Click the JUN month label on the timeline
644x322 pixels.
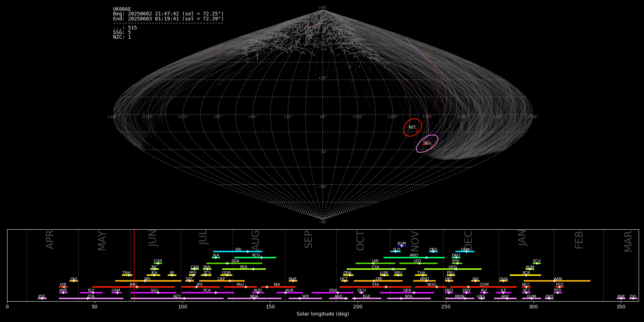(153, 238)
